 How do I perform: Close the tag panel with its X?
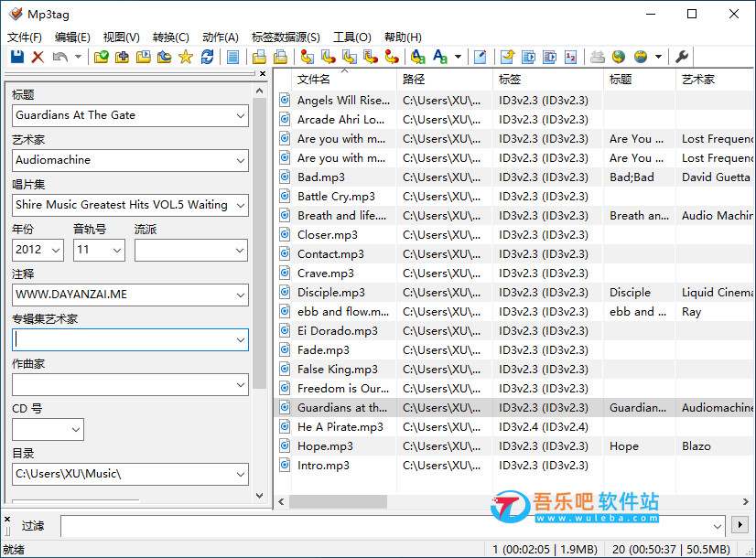coord(263,74)
